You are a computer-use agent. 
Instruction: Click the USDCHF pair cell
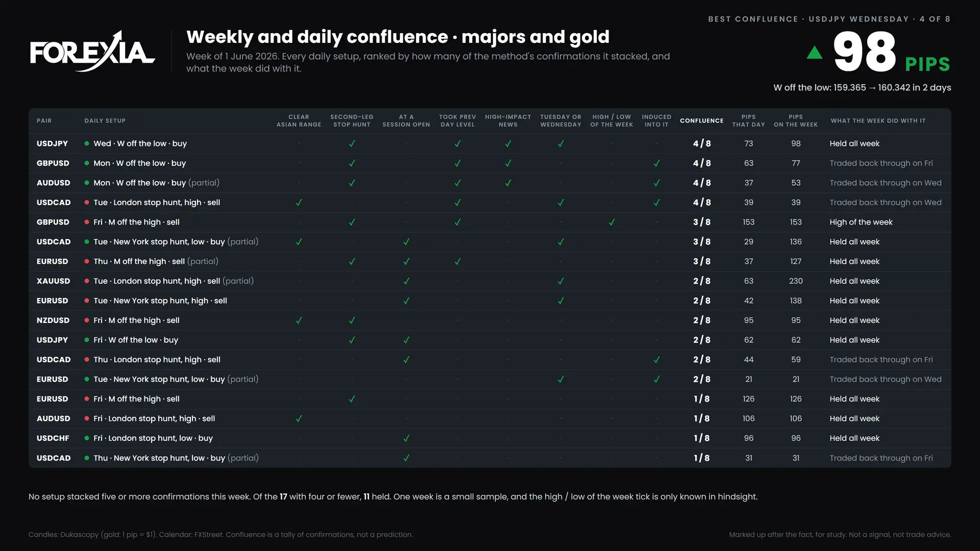[53, 438]
